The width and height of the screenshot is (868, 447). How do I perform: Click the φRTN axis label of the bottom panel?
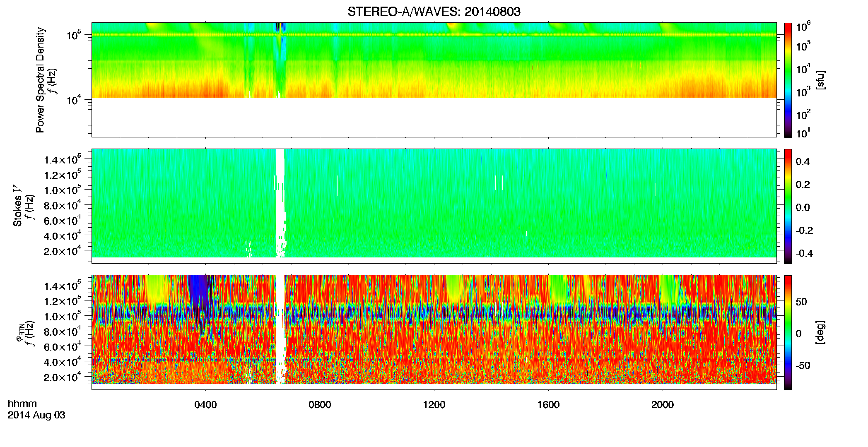[x=19, y=332]
